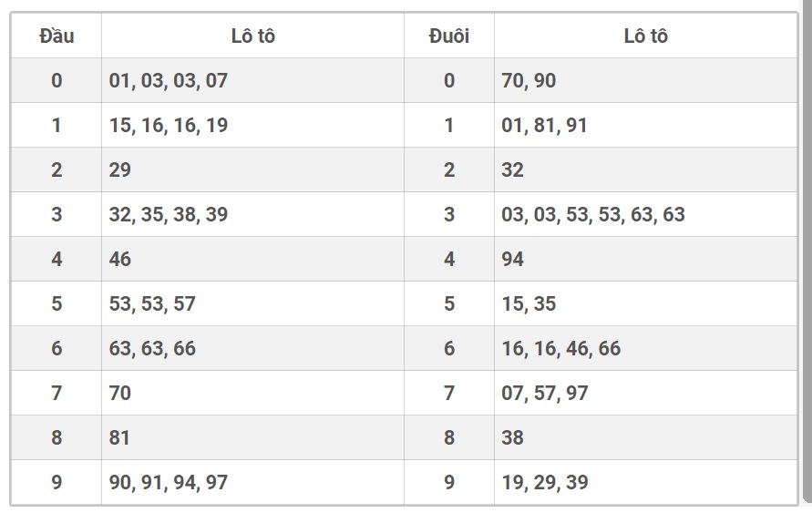Select the first Lô tô column header
Viewport: 812px width, 513px height.
pos(252,36)
